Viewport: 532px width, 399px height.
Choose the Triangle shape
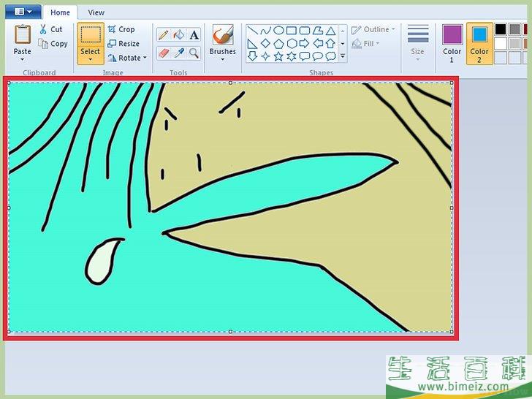(330, 31)
